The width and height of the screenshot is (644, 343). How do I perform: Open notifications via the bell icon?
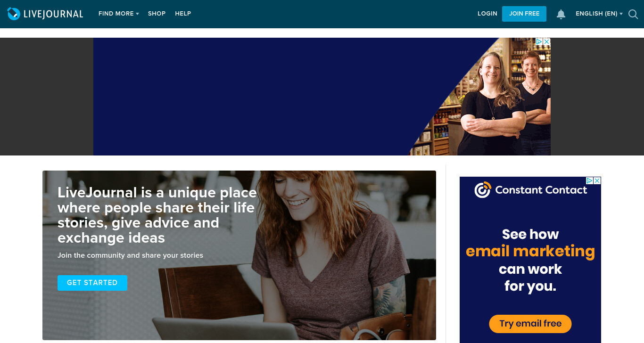click(561, 14)
